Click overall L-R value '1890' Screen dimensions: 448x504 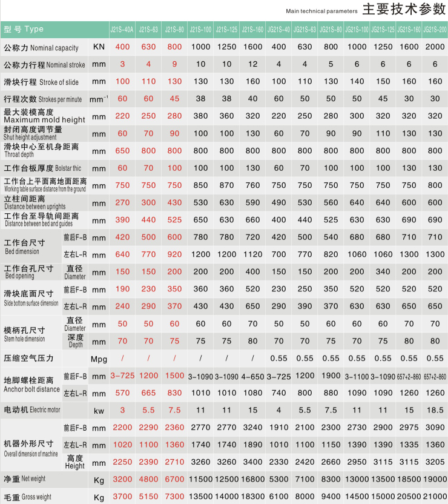(252, 445)
